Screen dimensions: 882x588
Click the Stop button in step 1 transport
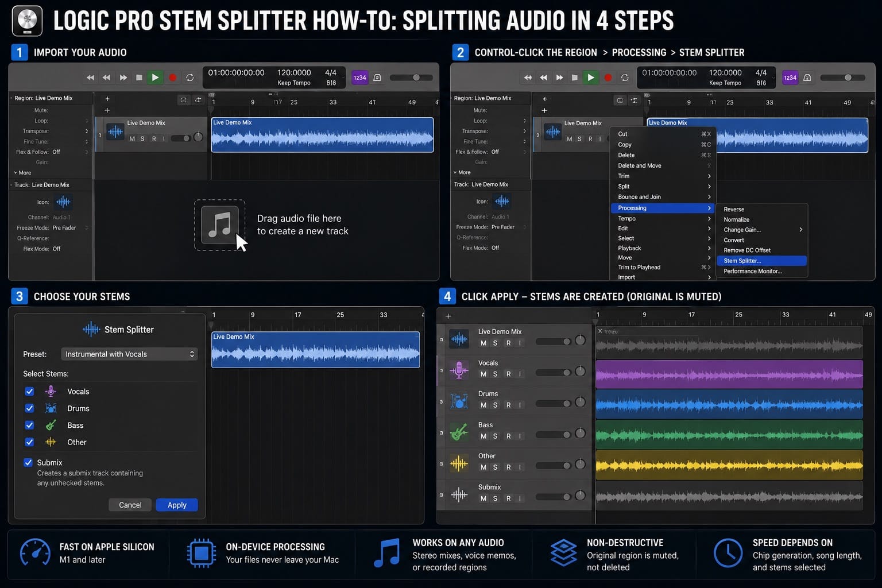139,78
